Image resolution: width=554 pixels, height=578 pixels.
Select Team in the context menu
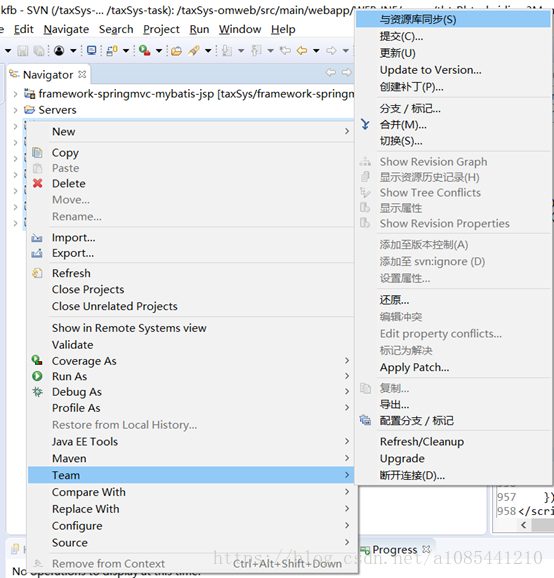click(191, 475)
